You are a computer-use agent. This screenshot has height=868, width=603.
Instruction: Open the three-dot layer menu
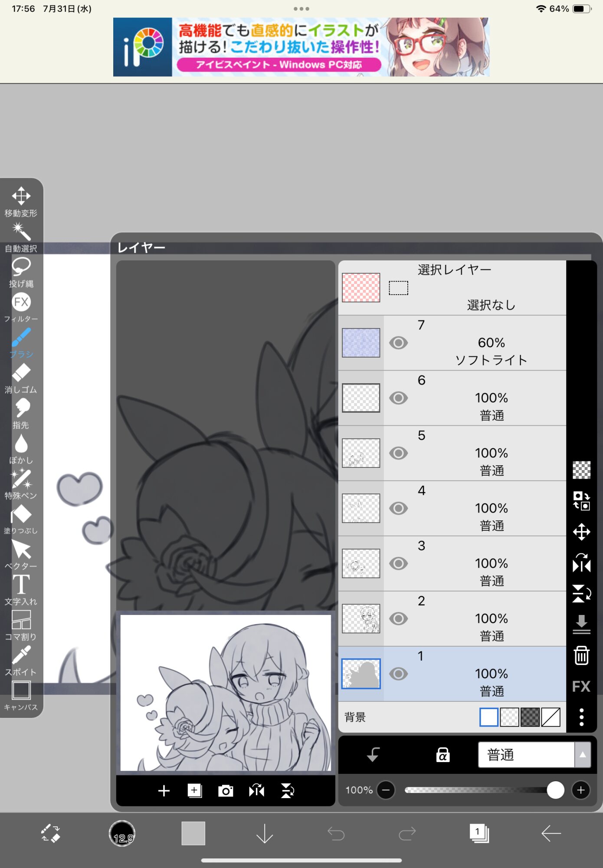(581, 717)
